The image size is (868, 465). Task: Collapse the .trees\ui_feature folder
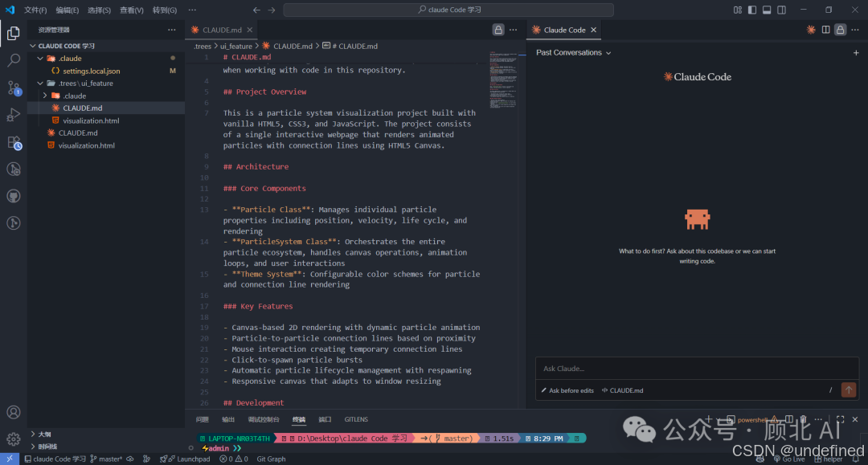(40, 83)
